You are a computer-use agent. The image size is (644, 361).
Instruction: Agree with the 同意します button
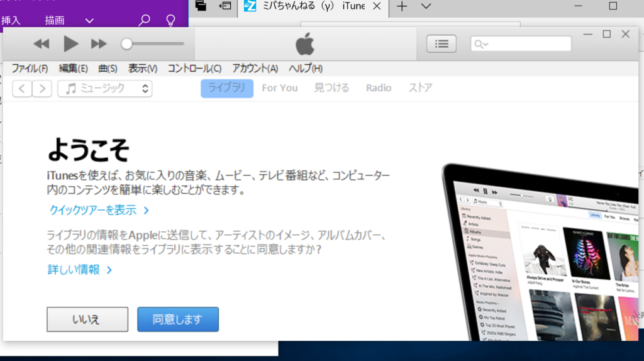178,319
